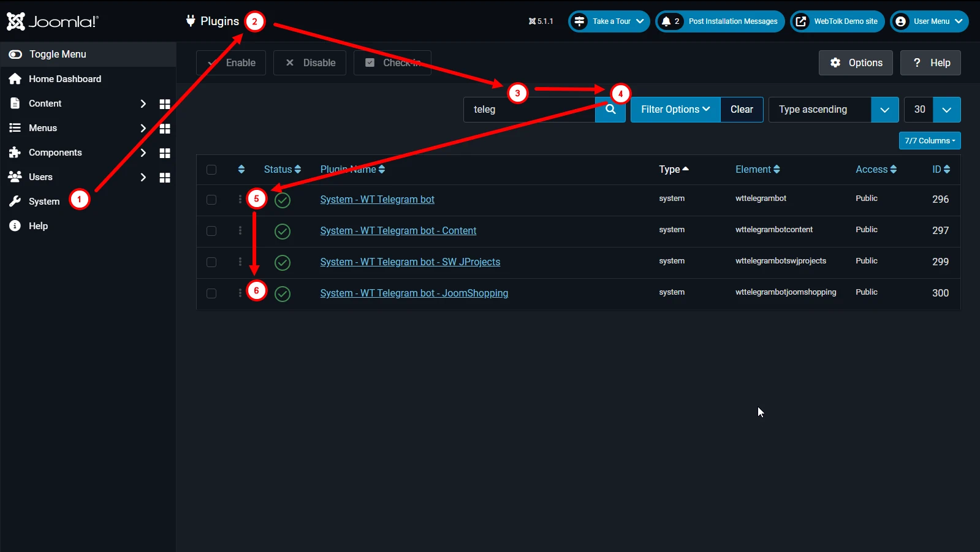This screenshot has height=552, width=980.
Task: Toggle the sidebar with Toggle Menu
Action: [48, 55]
